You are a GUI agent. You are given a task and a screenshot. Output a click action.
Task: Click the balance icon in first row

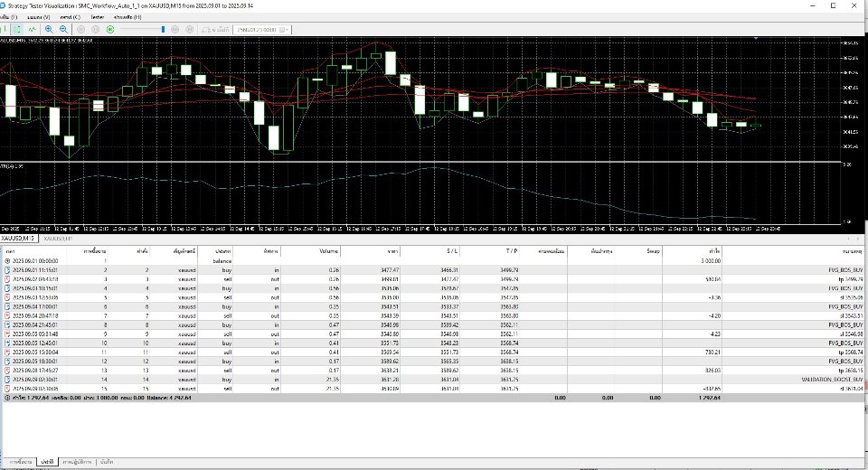(7, 260)
